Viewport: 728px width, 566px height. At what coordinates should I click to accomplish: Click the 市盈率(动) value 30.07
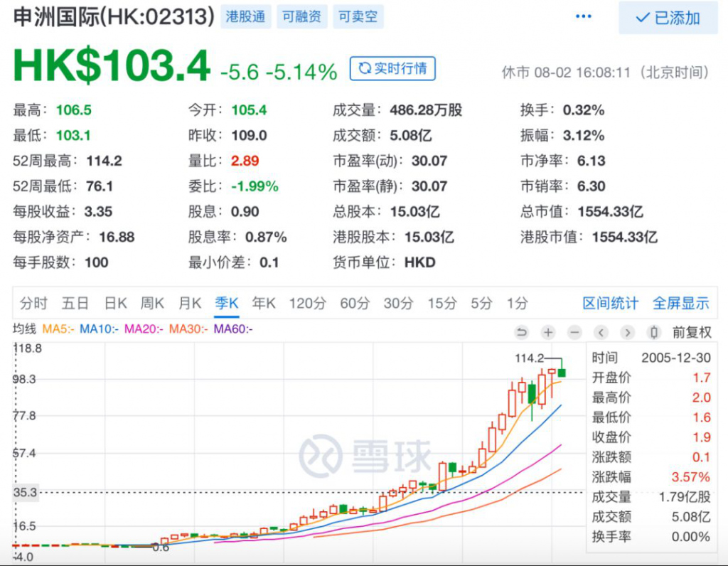click(429, 161)
